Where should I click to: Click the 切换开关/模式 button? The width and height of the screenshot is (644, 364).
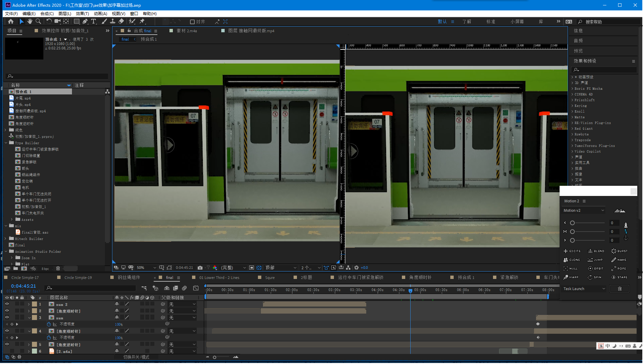coord(136,357)
